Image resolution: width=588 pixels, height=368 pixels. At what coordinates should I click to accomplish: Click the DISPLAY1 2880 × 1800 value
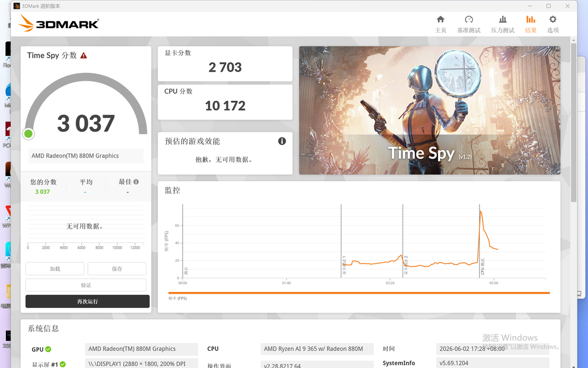(142, 364)
